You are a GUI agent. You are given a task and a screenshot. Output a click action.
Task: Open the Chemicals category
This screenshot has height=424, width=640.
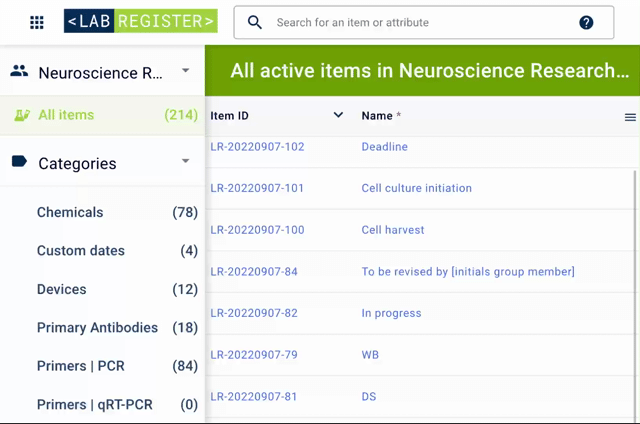pos(117,212)
